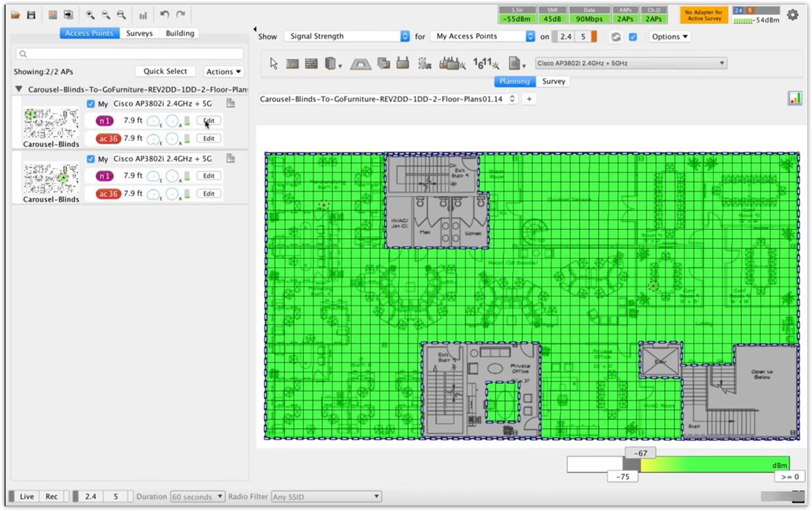Open the gear settings icon

point(792,14)
